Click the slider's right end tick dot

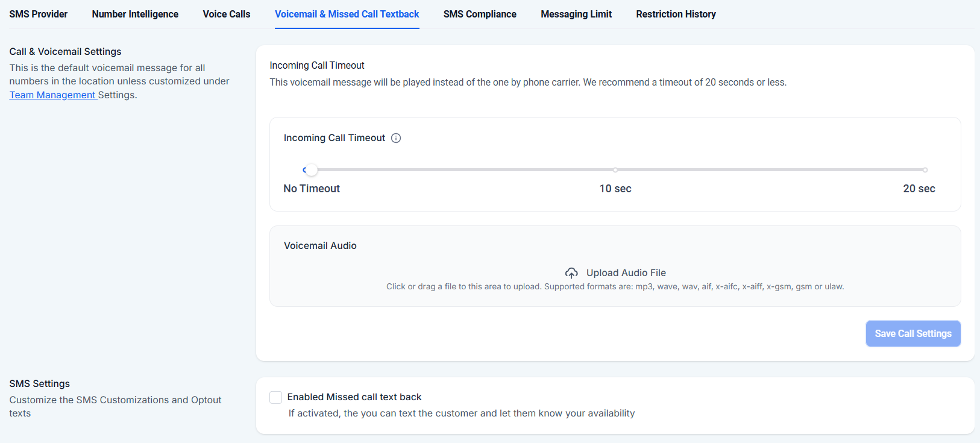tap(925, 170)
